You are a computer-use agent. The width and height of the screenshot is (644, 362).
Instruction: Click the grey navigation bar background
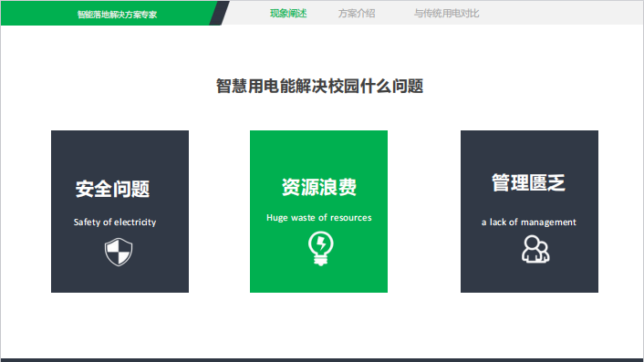point(558,13)
